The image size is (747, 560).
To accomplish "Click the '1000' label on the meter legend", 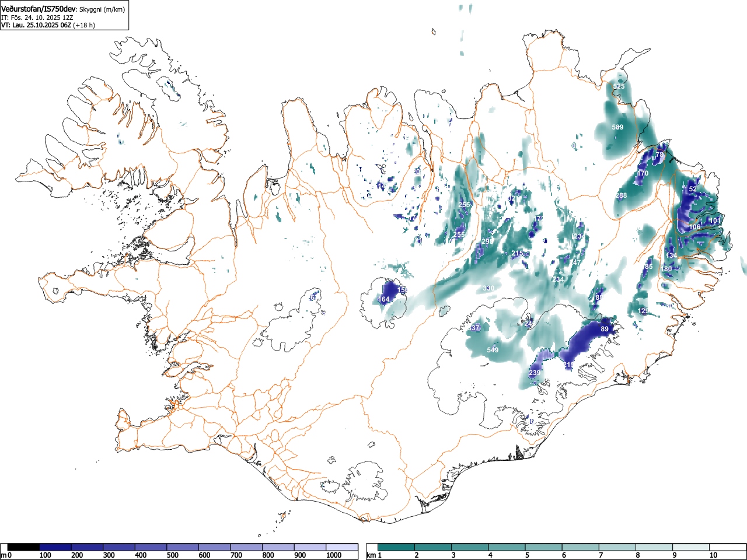I will tap(334, 555).
